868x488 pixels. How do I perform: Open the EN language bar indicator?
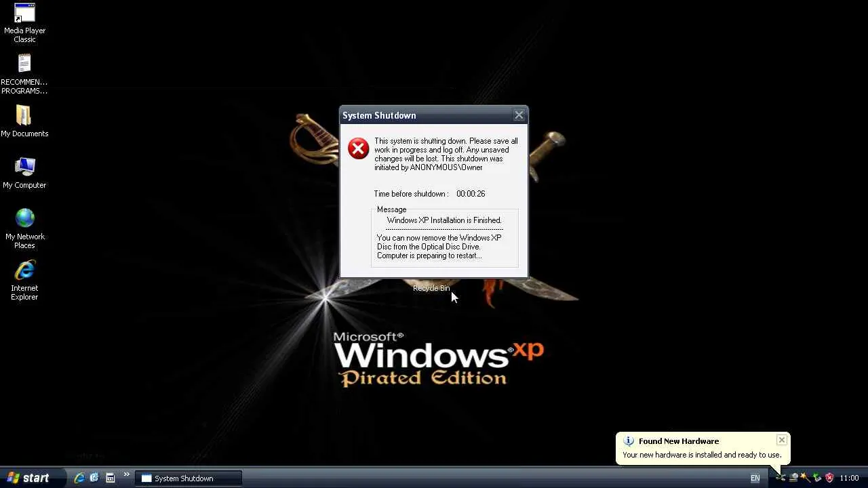[755, 479]
